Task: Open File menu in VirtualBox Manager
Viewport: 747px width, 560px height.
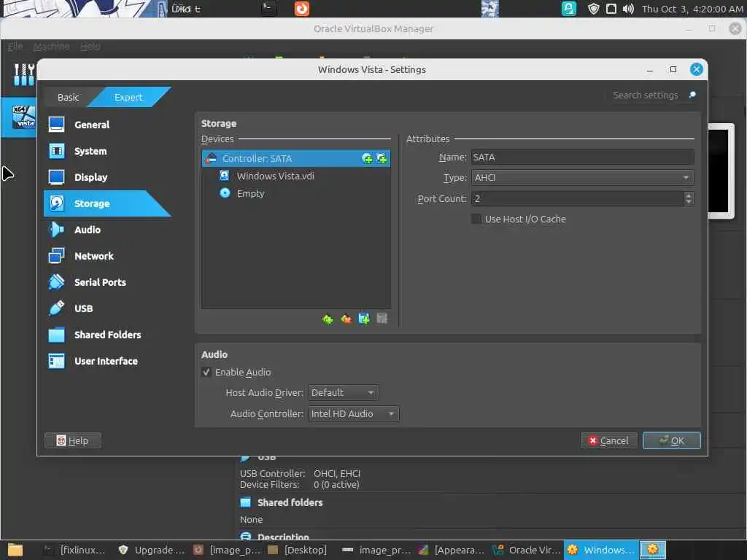Action: pyautogui.click(x=15, y=46)
